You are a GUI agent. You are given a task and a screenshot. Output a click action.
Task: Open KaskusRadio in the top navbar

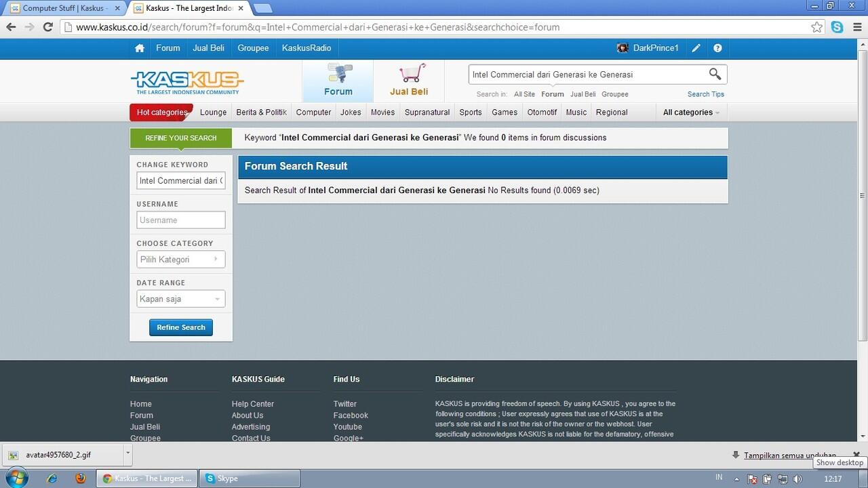coord(307,48)
